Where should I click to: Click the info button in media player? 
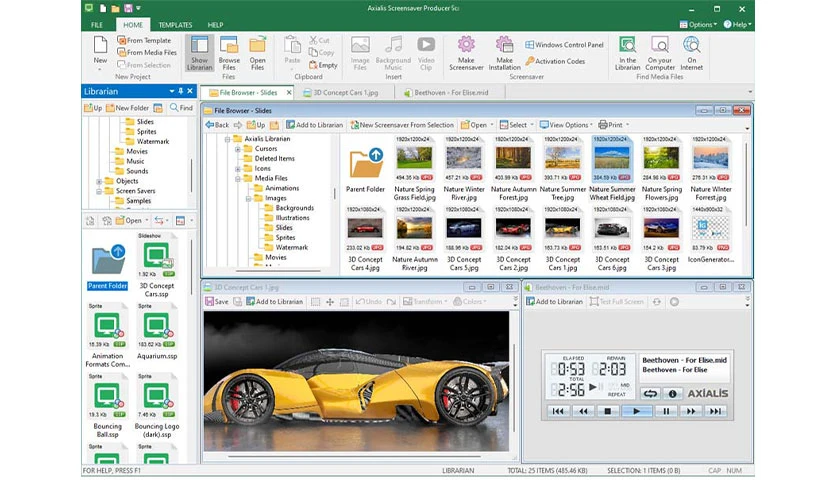click(x=672, y=393)
